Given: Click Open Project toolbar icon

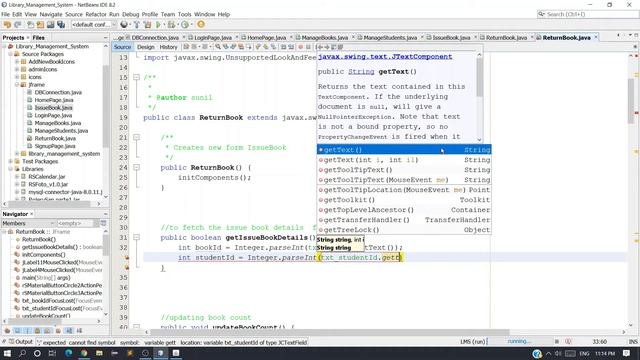Looking at the screenshot, I should [50, 24].
